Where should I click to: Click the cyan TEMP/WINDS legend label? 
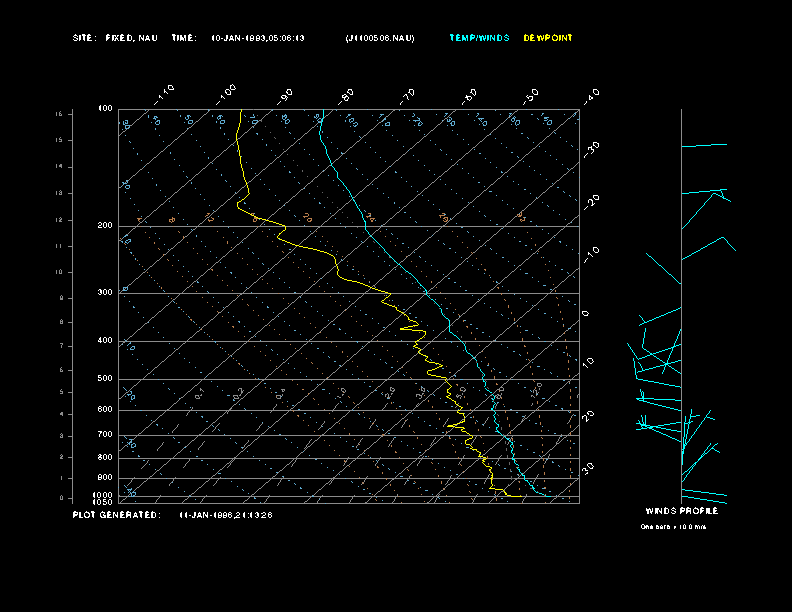[479, 38]
